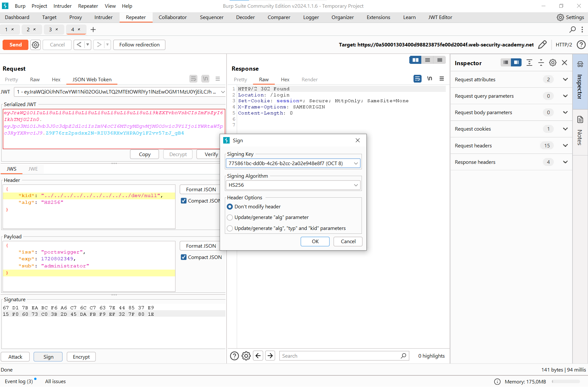Open the Proxy tool tab
This screenshot has height=387, width=588.
[x=75, y=17]
